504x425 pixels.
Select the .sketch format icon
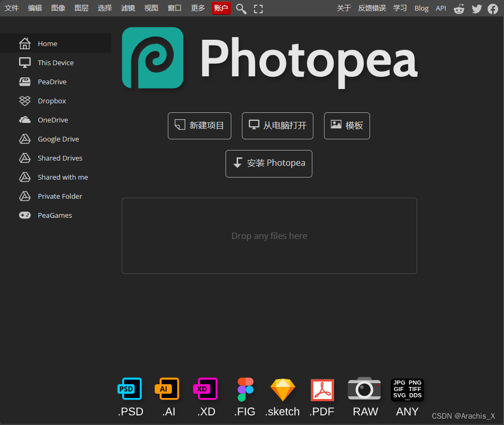[x=283, y=389]
